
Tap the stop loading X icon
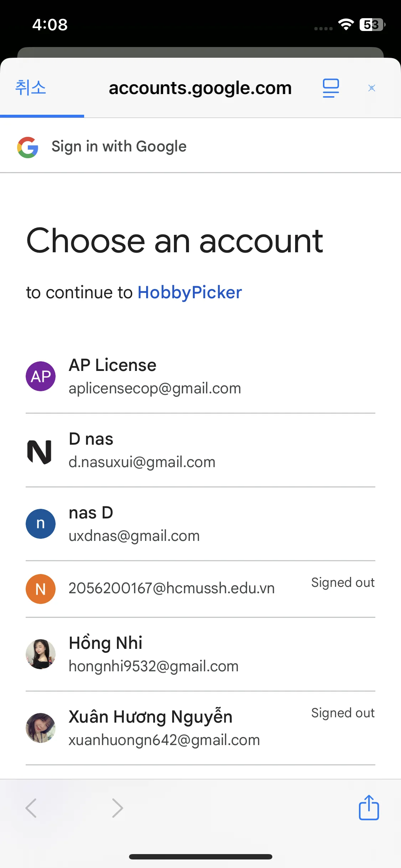371,88
